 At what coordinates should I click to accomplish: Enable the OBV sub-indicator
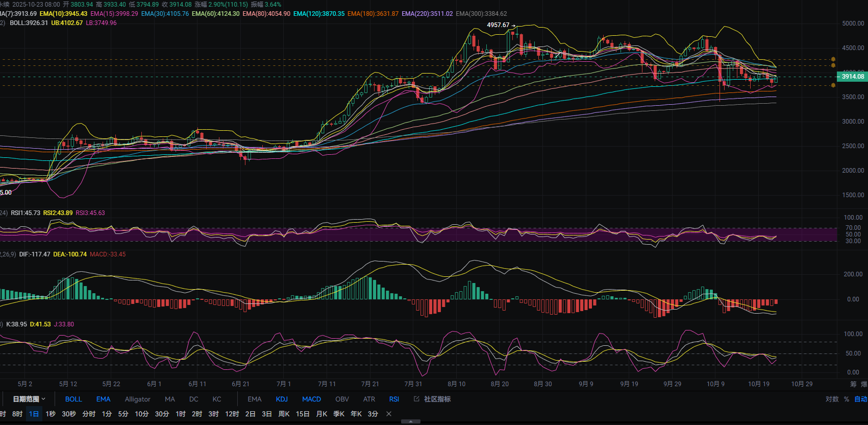tap(342, 399)
